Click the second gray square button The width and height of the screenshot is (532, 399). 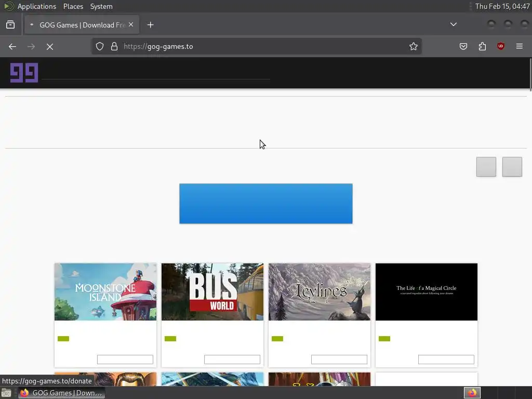coord(512,167)
